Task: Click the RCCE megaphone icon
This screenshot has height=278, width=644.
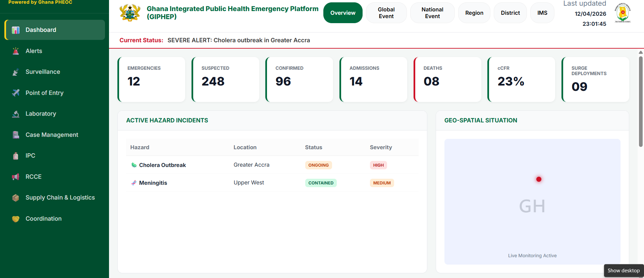Action: (x=16, y=177)
